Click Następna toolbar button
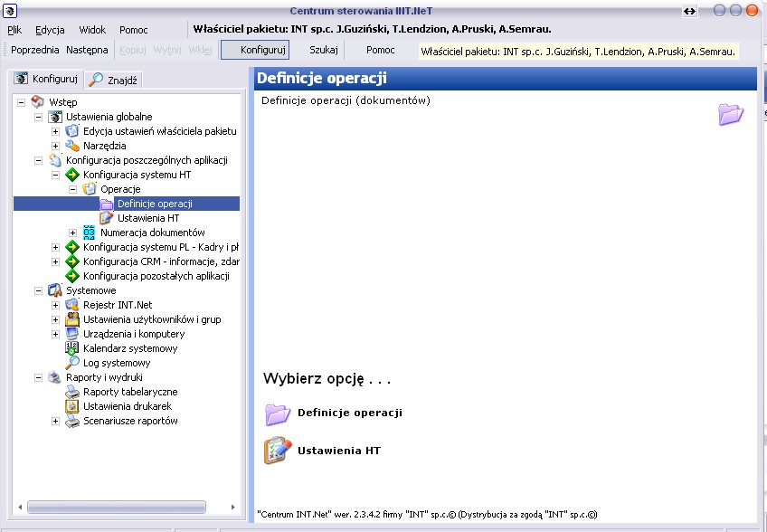This screenshot has height=532, width=767. (87, 50)
